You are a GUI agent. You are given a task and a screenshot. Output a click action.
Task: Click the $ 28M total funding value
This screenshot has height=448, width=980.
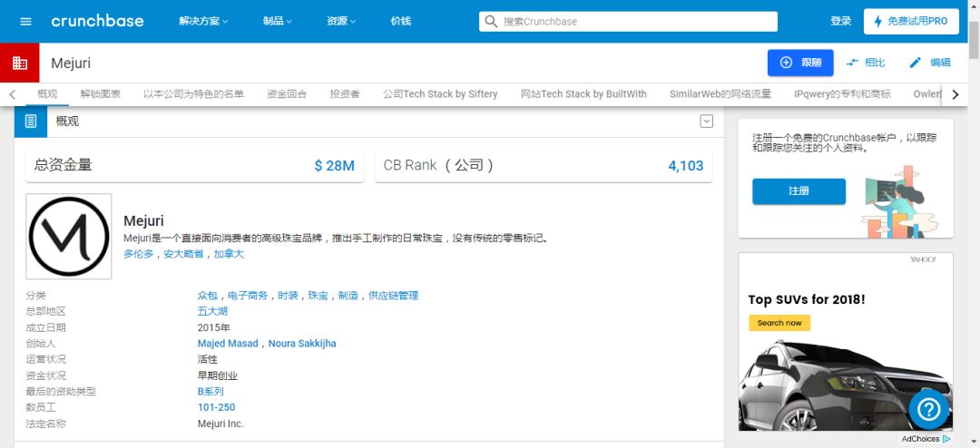(334, 166)
